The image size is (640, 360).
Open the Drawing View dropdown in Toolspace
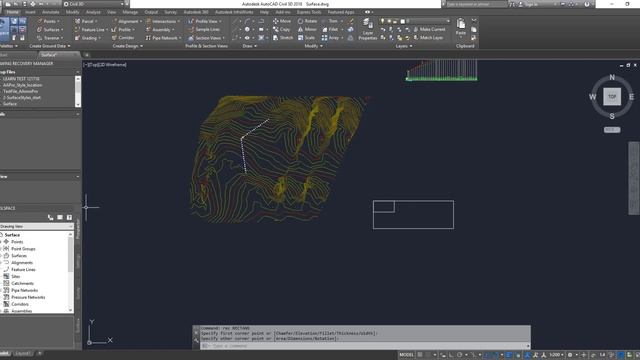point(37,226)
